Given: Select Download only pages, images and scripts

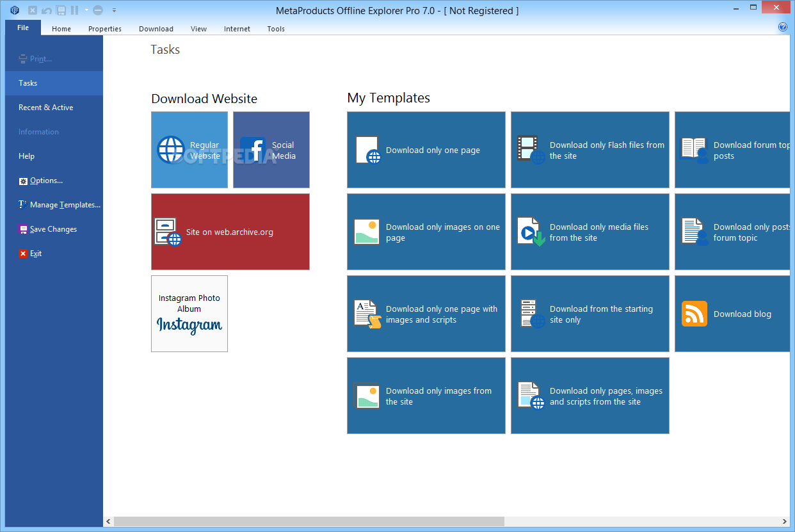Looking at the screenshot, I should 590,396.
